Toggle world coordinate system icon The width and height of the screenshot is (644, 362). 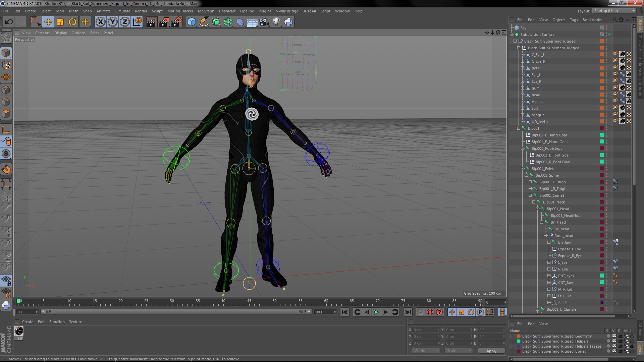point(137,22)
